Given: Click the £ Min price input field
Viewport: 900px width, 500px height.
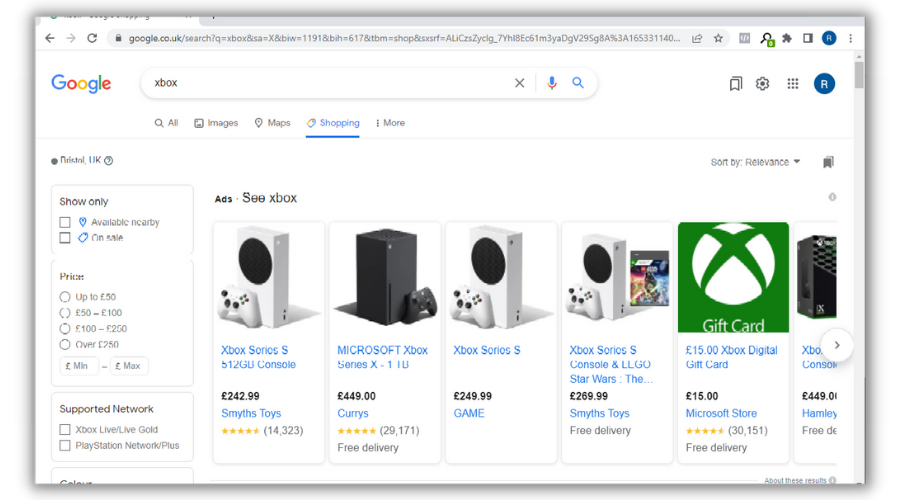Looking at the screenshot, I should [79, 366].
